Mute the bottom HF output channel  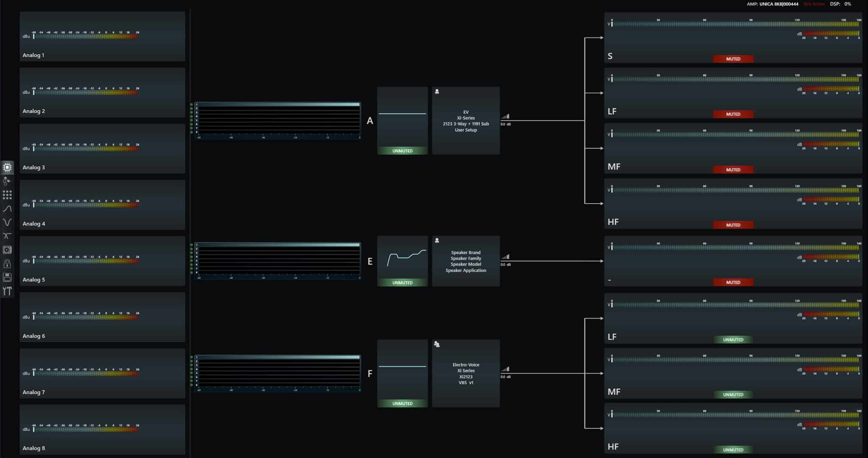(x=733, y=450)
